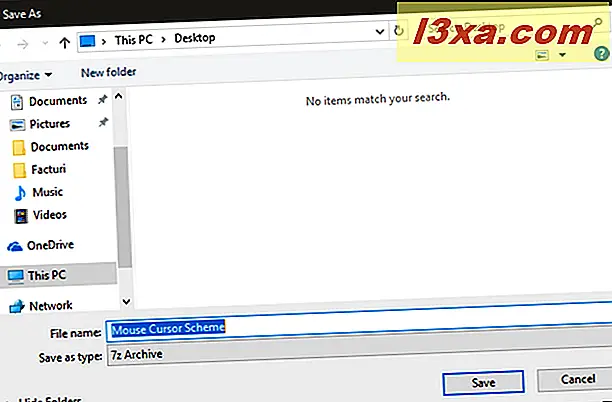Create a New folder

click(109, 72)
